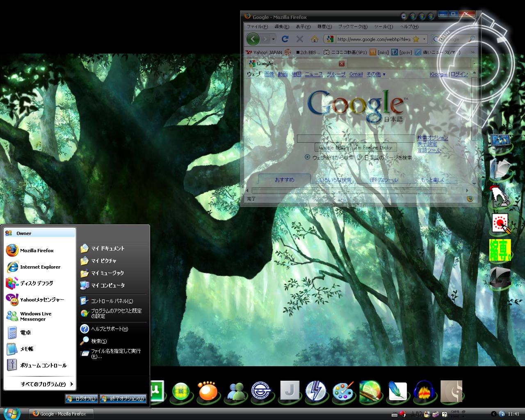This screenshot has height=420, width=525.
Task: Launch LimeWire from the dock
Action: 181,391
